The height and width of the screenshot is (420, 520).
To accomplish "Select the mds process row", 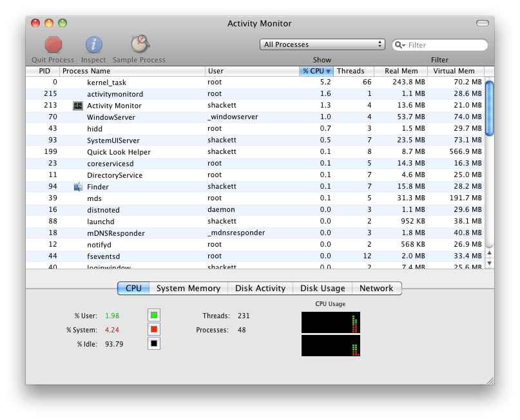I will tap(255, 198).
